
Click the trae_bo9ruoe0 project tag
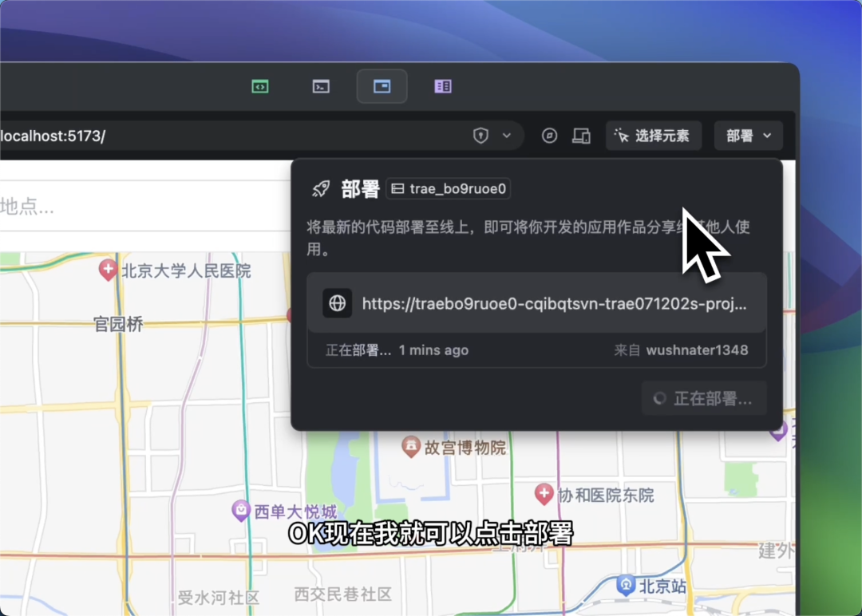(449, 189)
